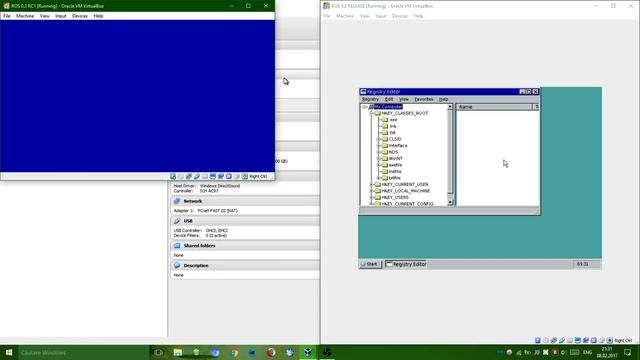Click the Description section icon in Manager

177,265
